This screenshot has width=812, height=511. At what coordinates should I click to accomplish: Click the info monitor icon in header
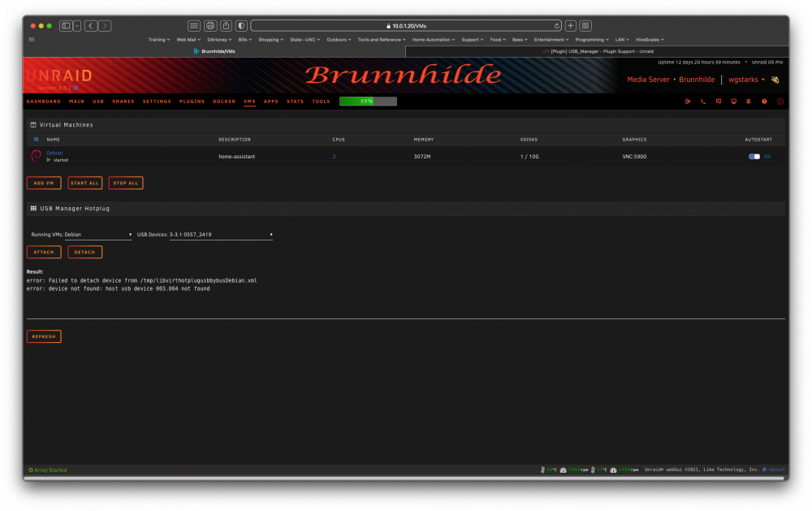734,102
